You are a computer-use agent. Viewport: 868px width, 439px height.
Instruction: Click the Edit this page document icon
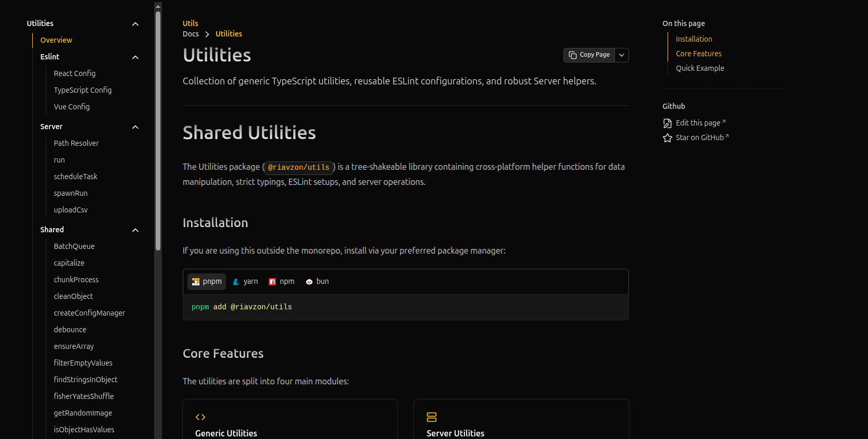667,123
